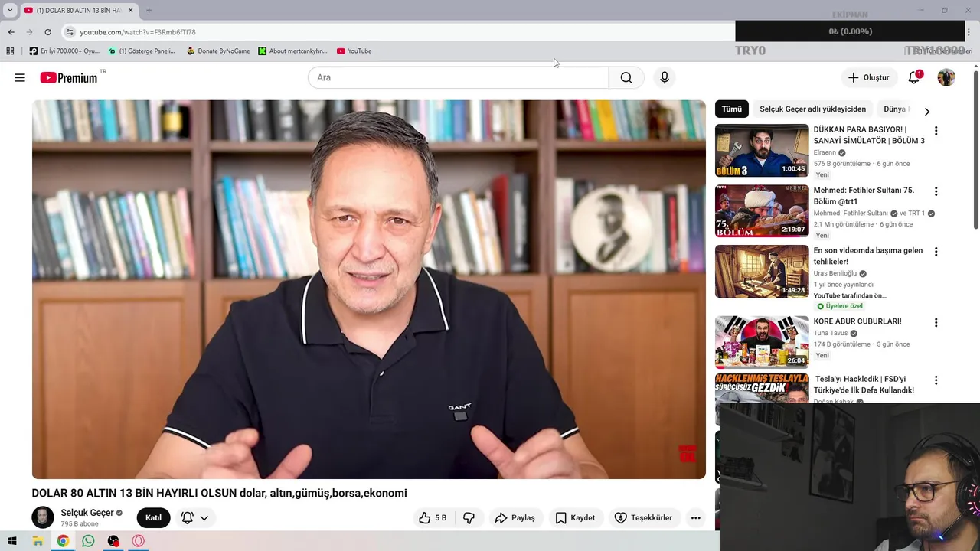Go back in browser
The height and width of the screenshot is (551, 980).
11,32
